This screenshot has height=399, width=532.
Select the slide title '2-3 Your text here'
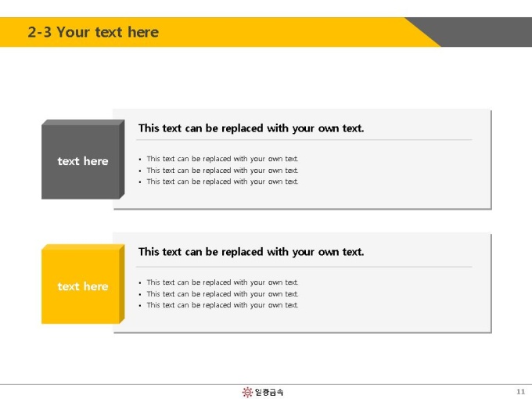tap(93, 32)
